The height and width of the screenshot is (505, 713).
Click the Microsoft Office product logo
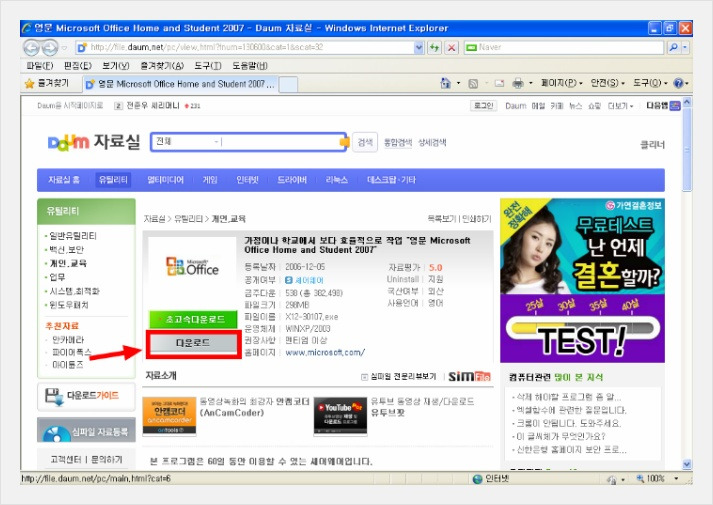192,267
